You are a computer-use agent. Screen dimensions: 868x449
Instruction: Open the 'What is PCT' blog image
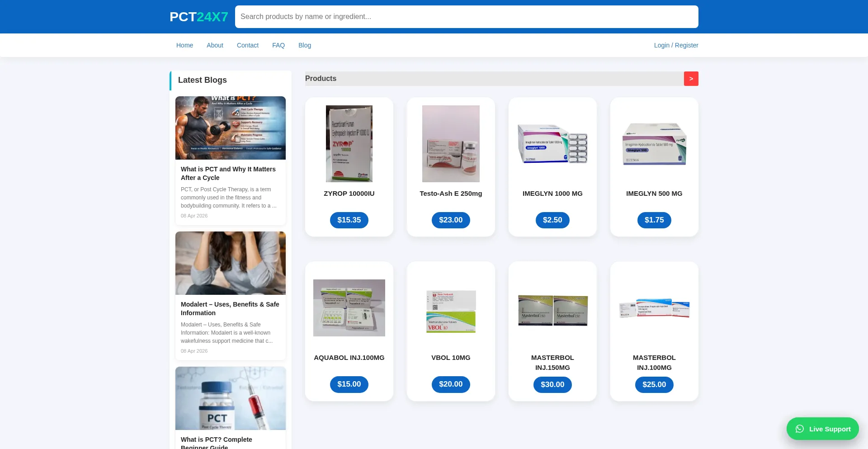coord(231,128)
